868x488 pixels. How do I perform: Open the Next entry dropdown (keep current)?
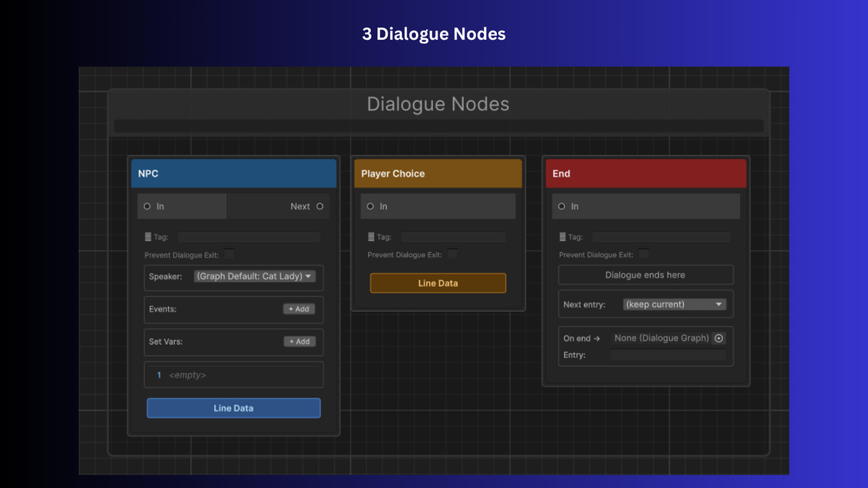click(x=674, y=304)
